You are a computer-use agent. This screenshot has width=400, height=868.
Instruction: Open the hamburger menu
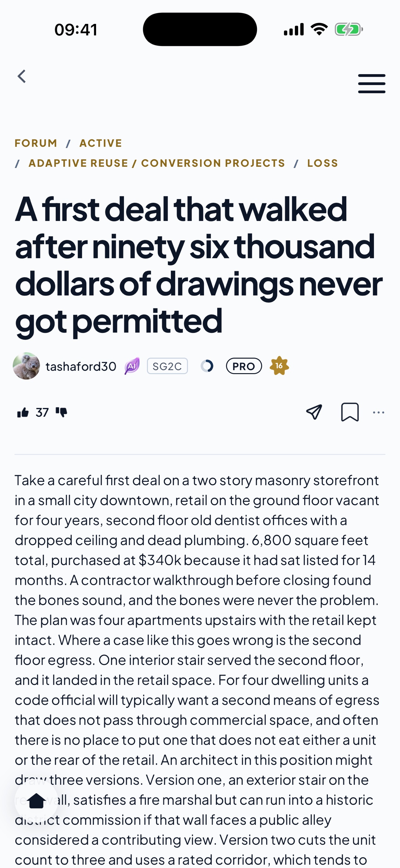tap(372, 84)
